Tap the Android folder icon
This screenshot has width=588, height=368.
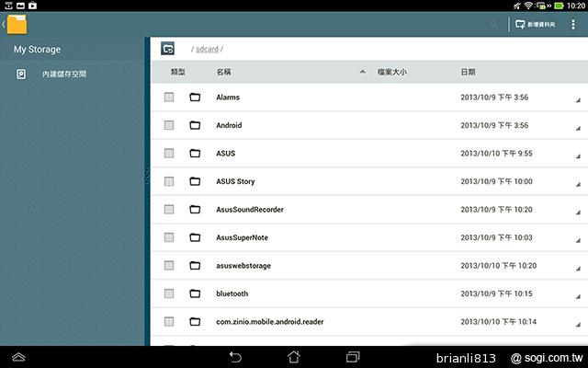(x=195, y=125)
